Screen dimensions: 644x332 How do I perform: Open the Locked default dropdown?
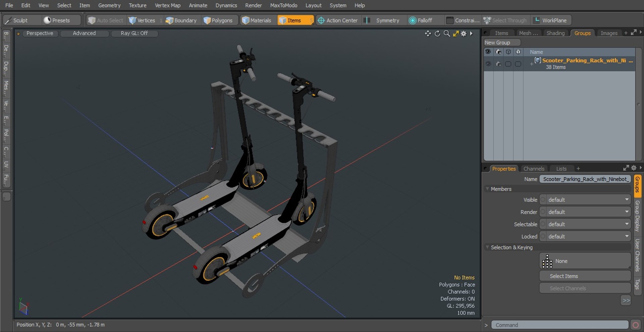tap(585, 237)
